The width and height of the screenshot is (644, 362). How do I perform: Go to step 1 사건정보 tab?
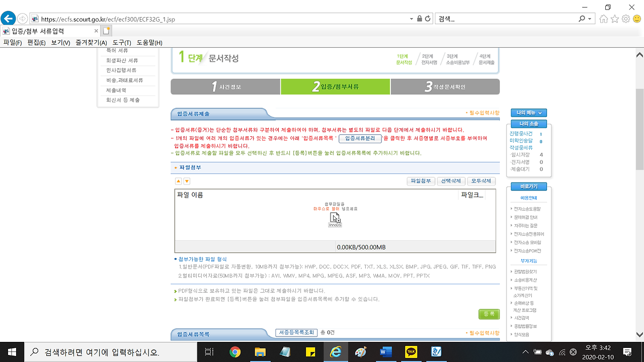(x=225, y=86)
